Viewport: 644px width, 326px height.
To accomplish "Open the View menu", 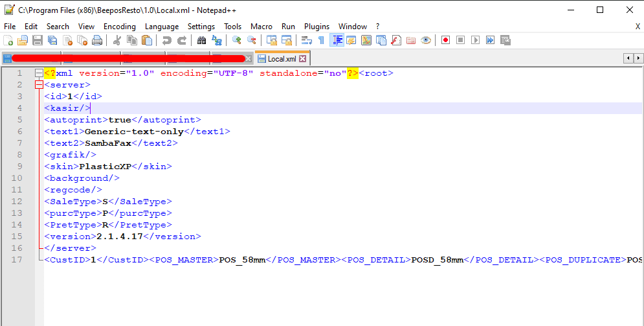I will click(x=86, y=27).
